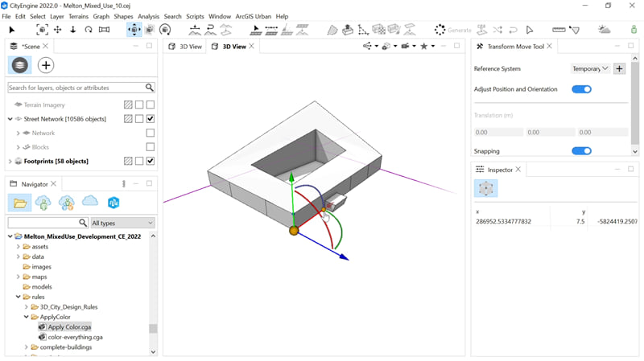The image size is (644, 361).
Task: Open ArcGIS Online cloud icon in Navigator
Action: click(90, 202)
